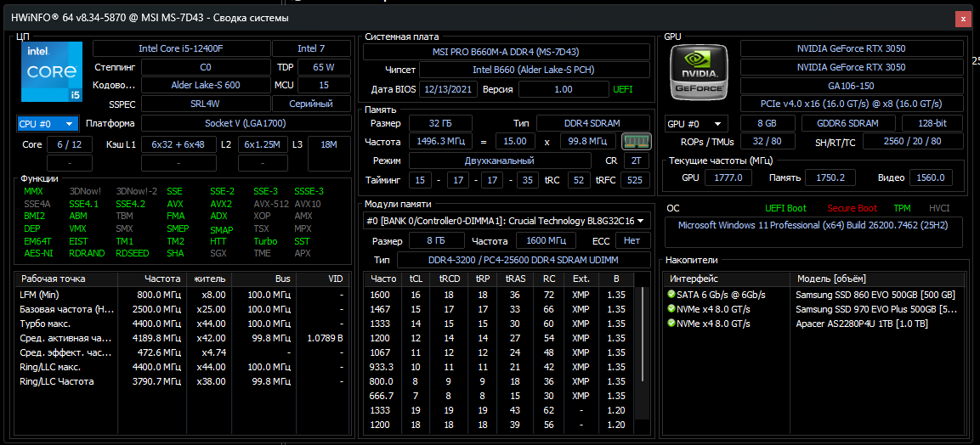
Task: Click the Intel 7 process field
Action: pos(310,48)
